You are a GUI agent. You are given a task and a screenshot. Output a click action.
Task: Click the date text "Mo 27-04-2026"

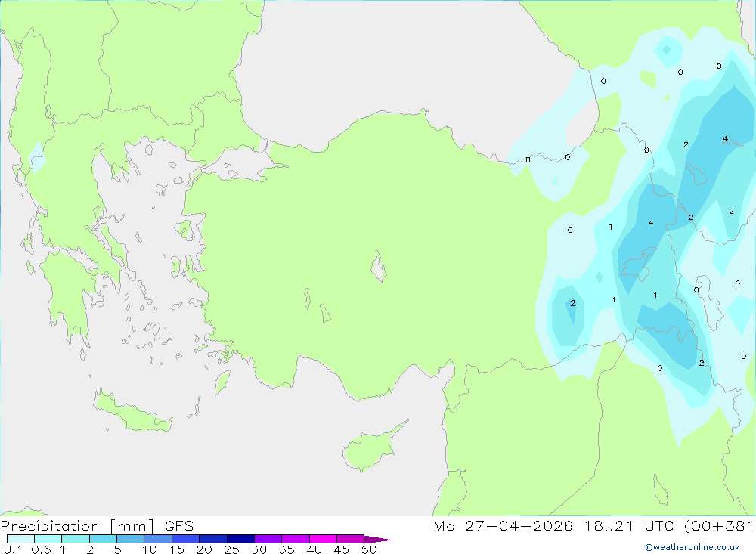(x=503, y=525)
